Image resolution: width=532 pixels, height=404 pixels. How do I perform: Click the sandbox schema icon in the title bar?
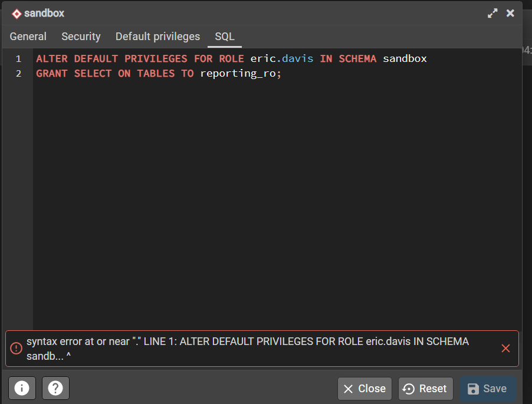point(16,13)
